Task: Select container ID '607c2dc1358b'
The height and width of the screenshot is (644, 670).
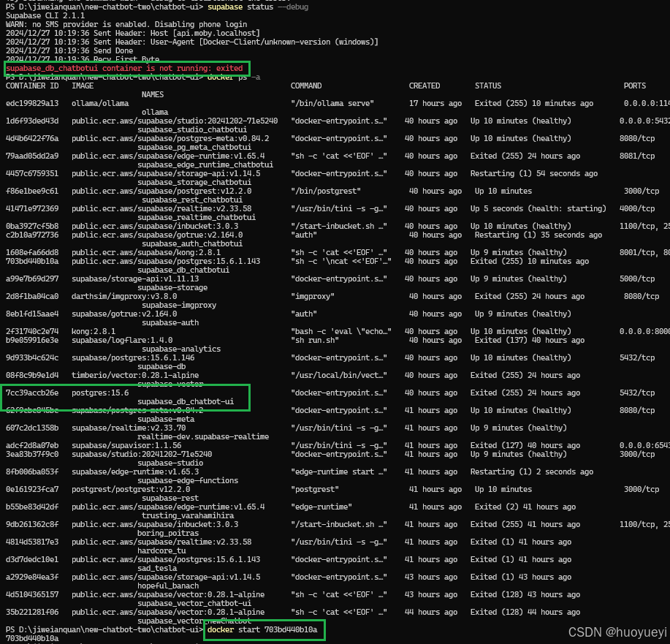Action: pos(32,428)
